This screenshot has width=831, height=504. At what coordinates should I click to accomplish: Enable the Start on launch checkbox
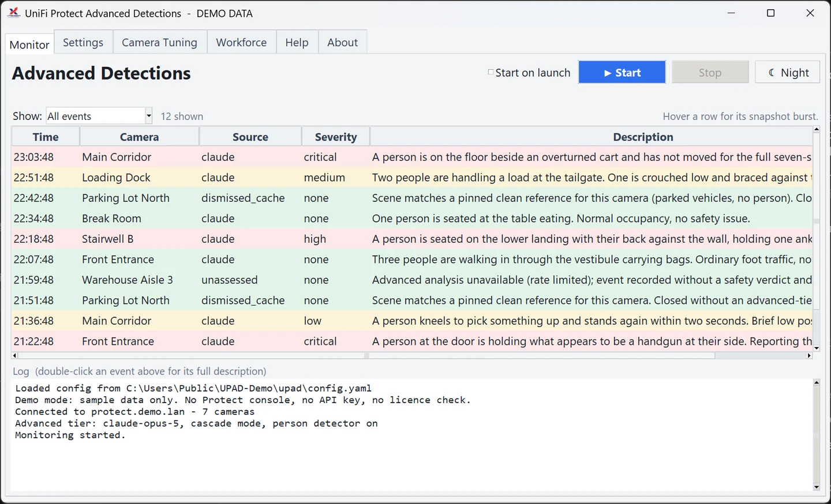(x=491, y=73)
